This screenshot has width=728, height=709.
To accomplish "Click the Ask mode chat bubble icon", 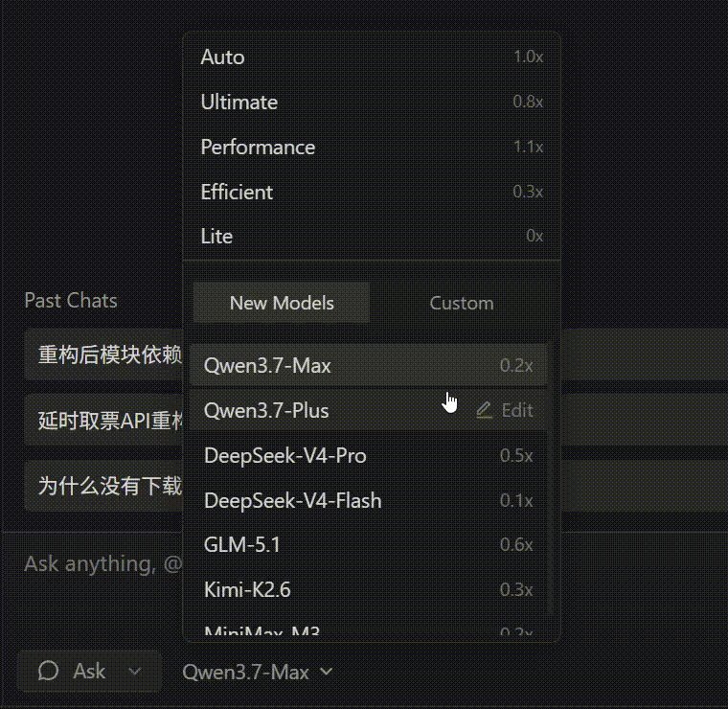I will 48,671.
